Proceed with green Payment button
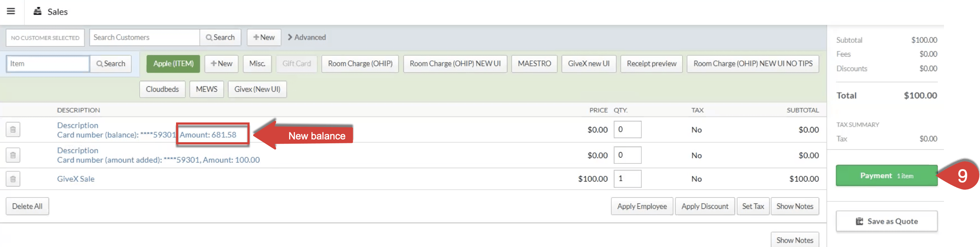The height and width of the screenshot is (247, 980). (886, 176)
